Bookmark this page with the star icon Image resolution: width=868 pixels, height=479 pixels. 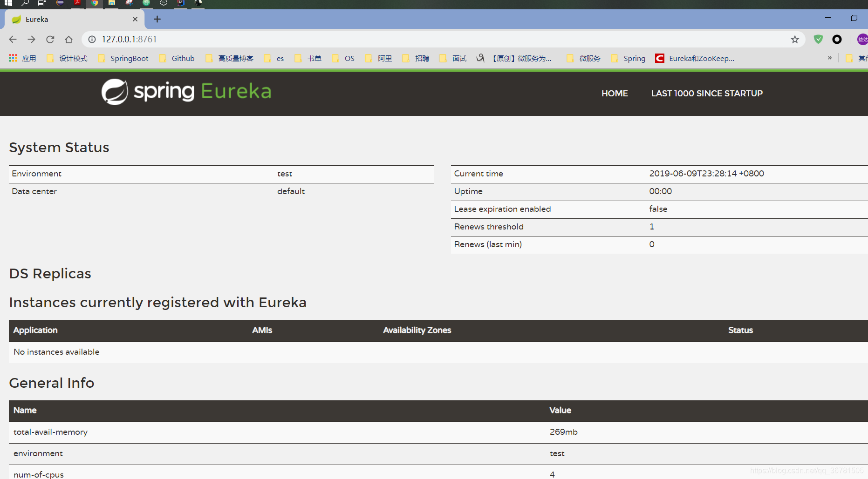coord(795,40)
